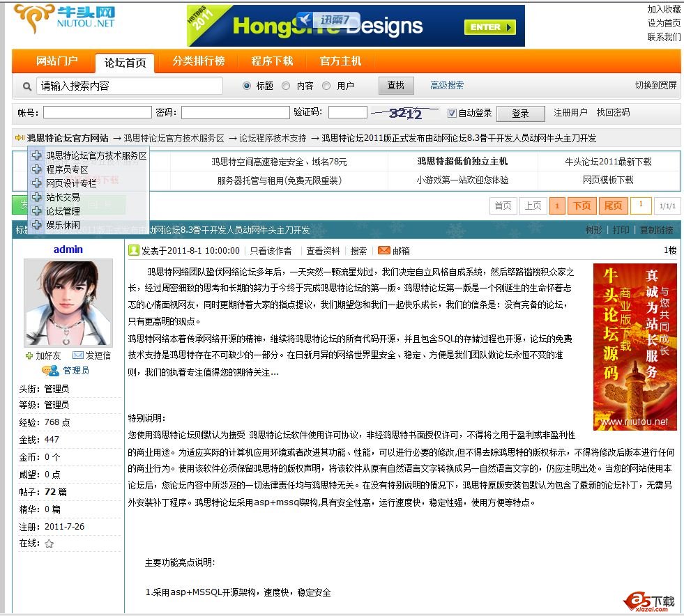
Task: Open 鸿思特超低价独立主机 link
Action: [462, 161]
